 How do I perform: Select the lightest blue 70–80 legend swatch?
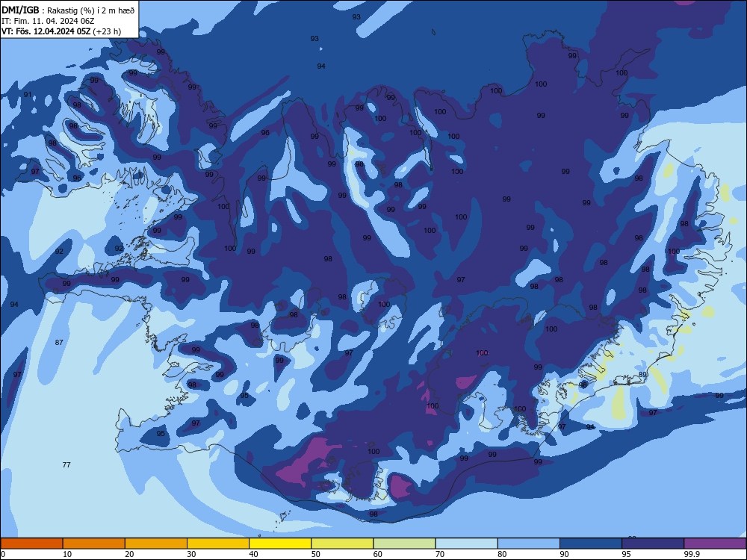[x=466, y=544]
